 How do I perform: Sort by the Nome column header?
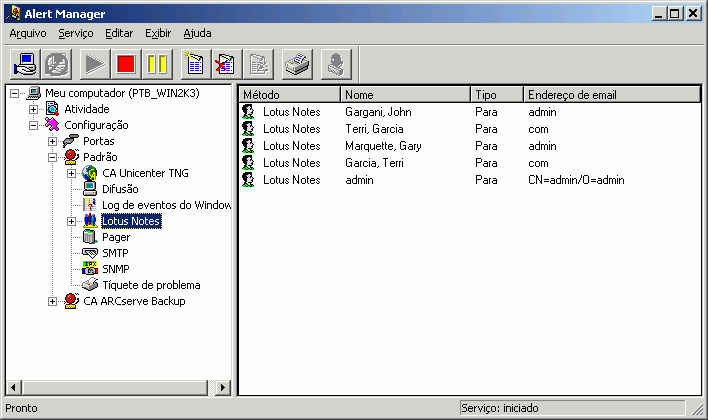(x=405, y=95)
